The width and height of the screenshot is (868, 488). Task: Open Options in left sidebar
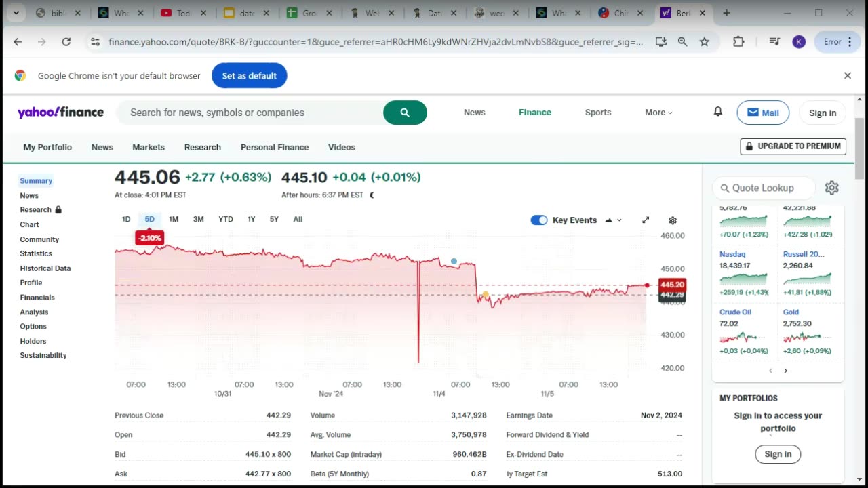tap(33, 327)
